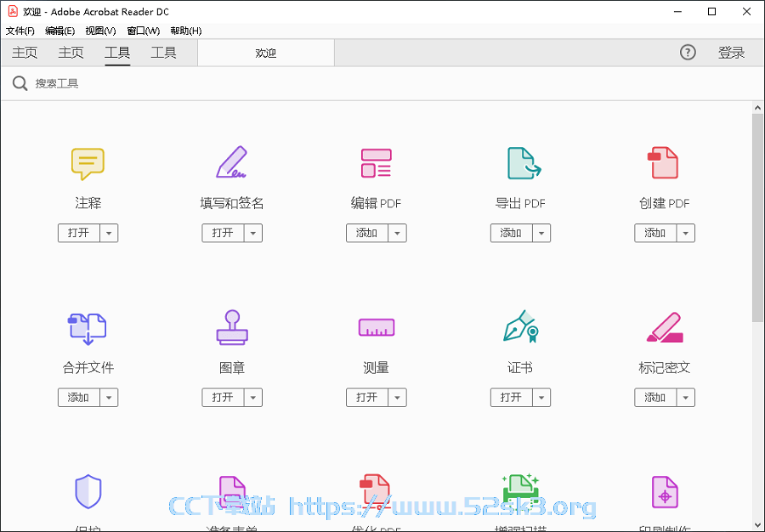Screen dimensions: 765x532
Task: Click the 注释 tool label
Action: click(x=88, y=203)
